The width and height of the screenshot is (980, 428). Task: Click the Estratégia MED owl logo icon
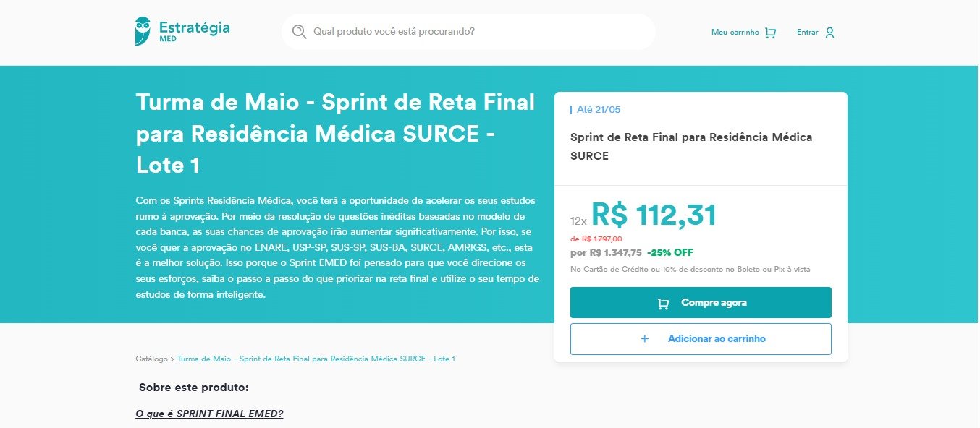click(x=143, y=31)
